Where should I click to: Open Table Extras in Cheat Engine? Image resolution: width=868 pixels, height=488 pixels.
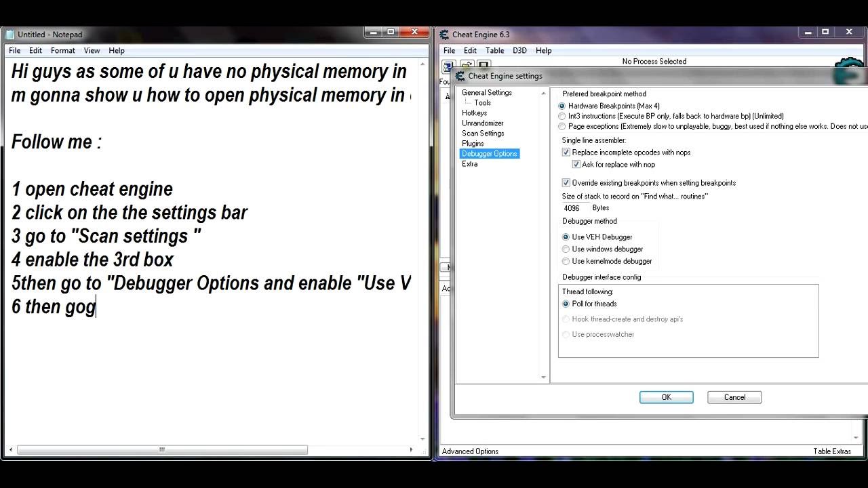tap(832, 451)
